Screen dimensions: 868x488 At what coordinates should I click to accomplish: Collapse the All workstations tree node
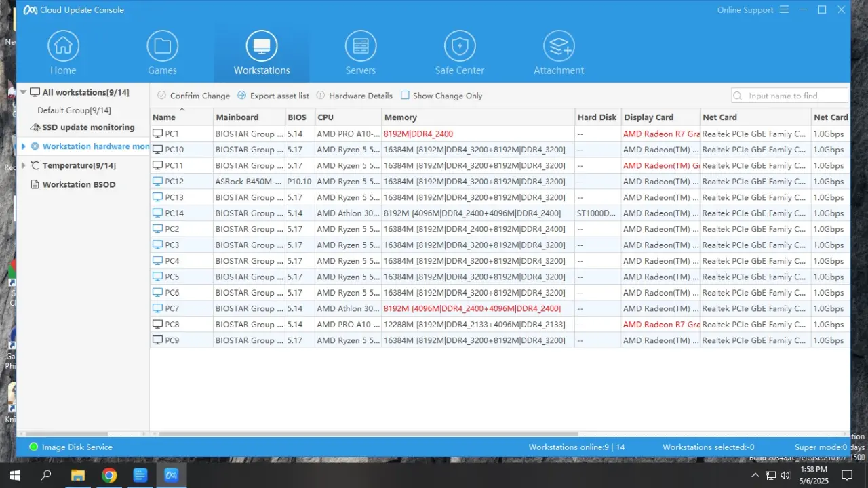(23, 92)
